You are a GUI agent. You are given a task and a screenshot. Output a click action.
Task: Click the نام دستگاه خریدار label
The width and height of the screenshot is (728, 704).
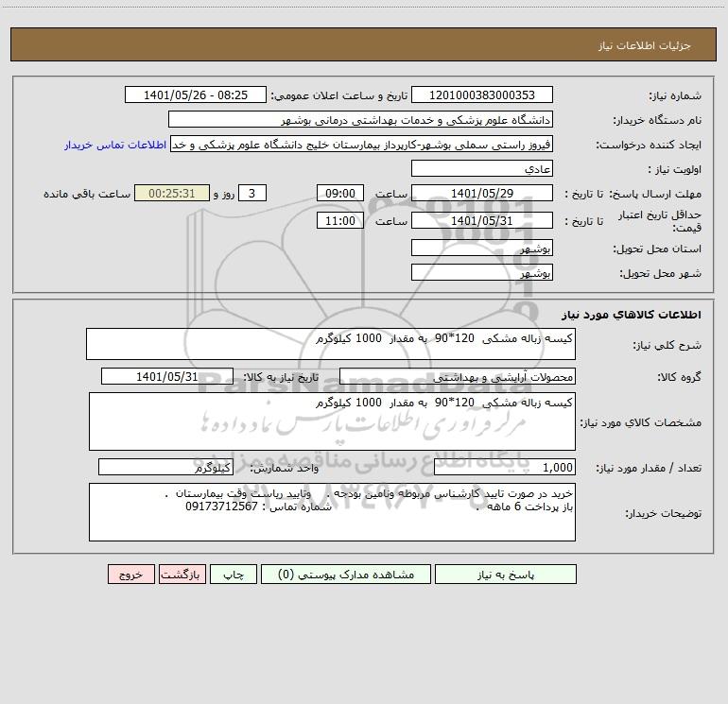pyautogui.click(x=658, y=120)
